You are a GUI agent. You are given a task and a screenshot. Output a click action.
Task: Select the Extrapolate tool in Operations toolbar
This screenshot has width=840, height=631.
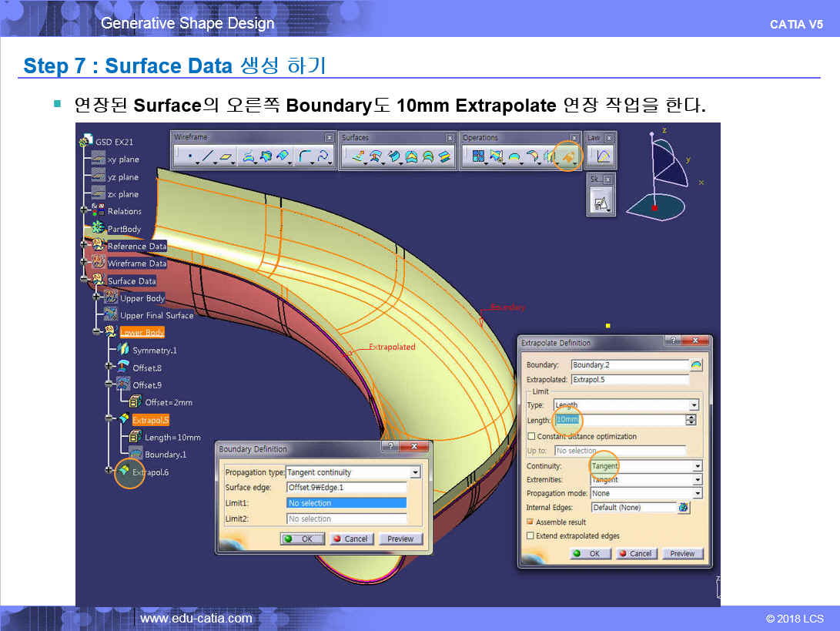[567, 156]
